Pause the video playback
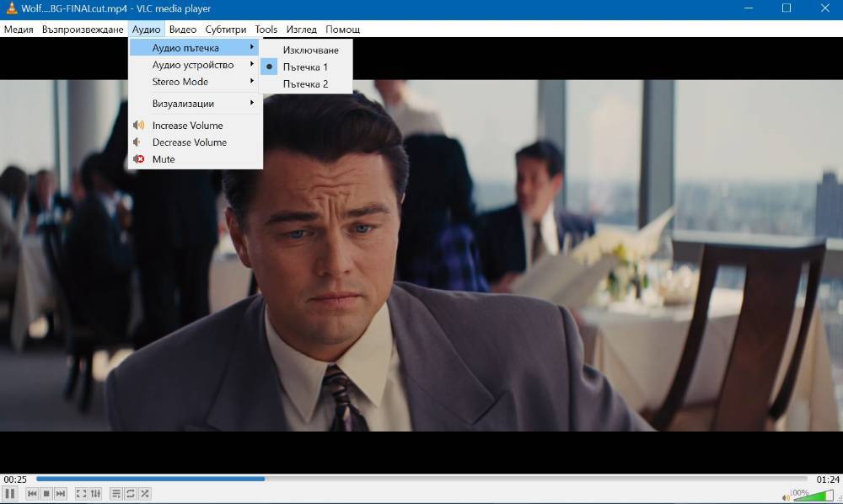843x504 pixels. 9,493
